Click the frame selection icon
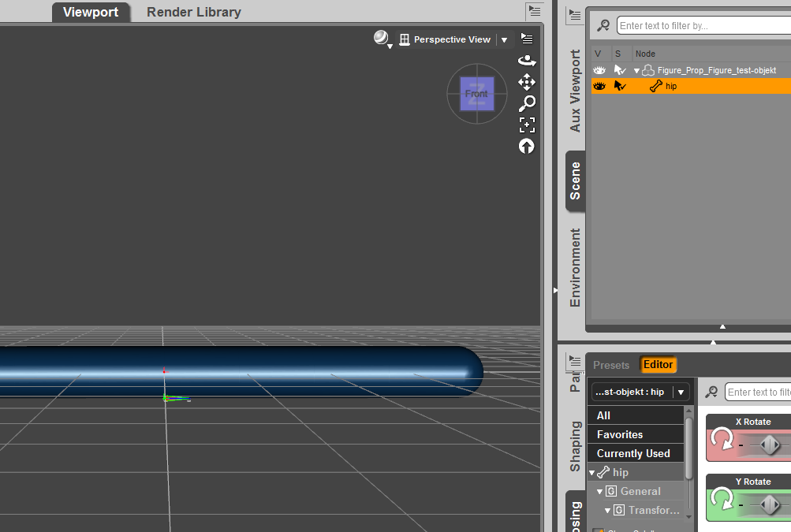The height and width of the screenshot is (532, 791). click(527, 125)
